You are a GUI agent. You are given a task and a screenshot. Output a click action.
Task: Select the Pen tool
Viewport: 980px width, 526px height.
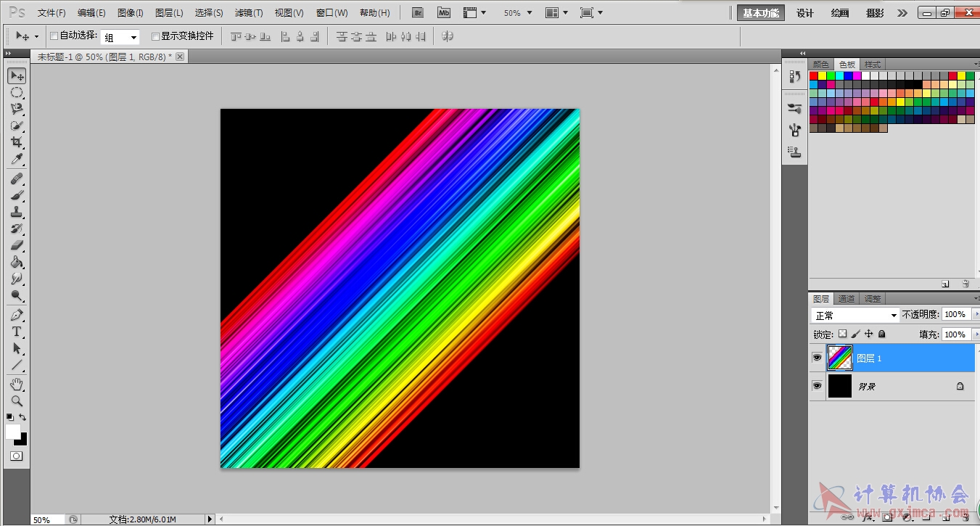(x=17, y=315)
